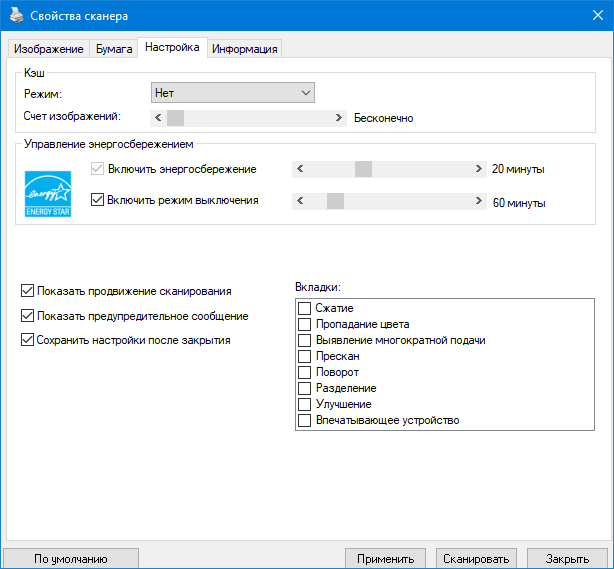Switch to the Бумага tab
This screenshot has width=614, height=569.
114,49
